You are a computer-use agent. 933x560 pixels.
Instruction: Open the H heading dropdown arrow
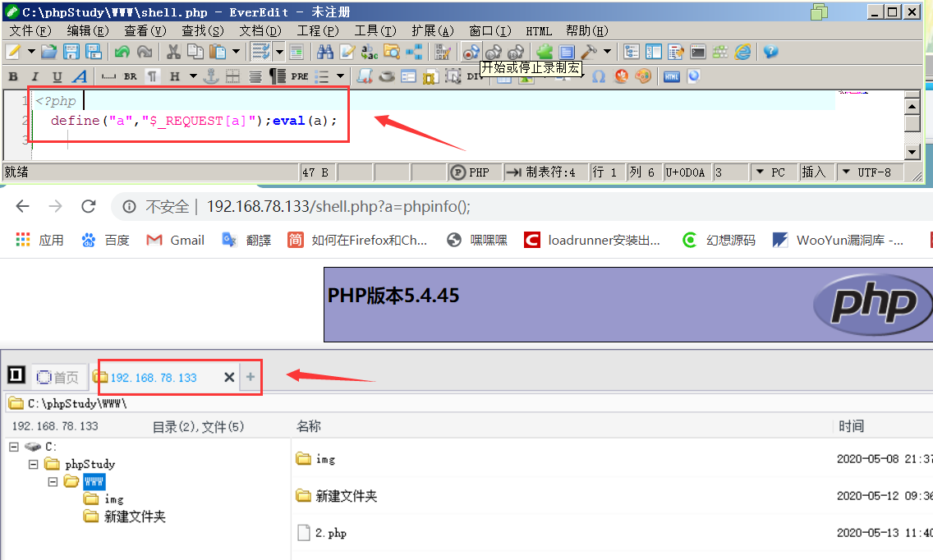[193, 76]
